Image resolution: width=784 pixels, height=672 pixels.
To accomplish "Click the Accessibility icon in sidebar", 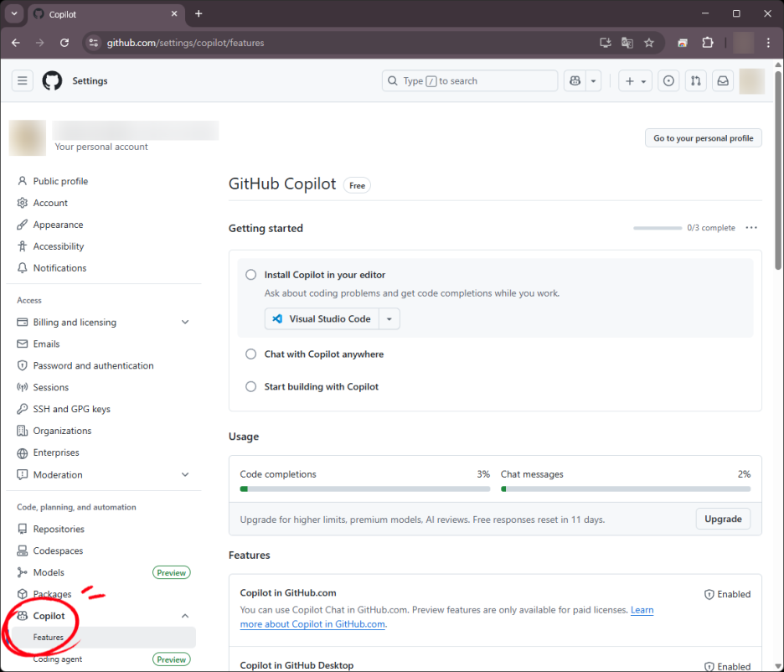I will tap(22, 246).
